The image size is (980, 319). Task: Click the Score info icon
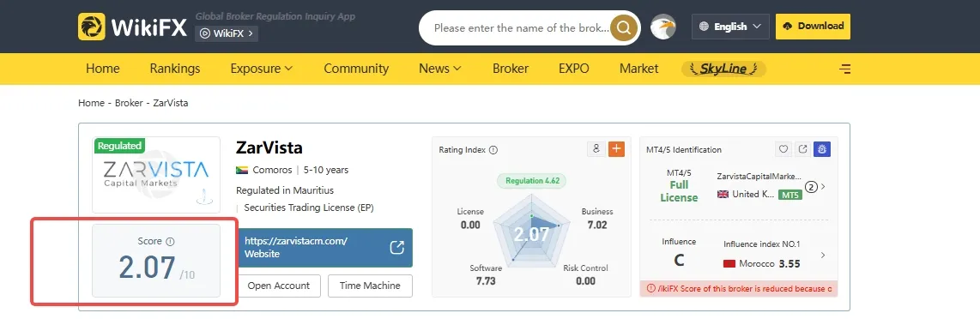point(170,242)
